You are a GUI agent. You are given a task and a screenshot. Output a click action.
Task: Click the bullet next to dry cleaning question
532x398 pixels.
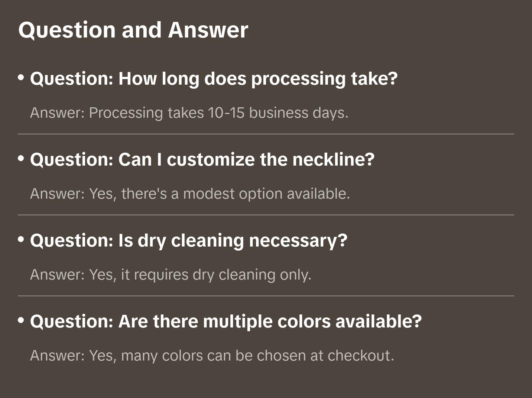[21, 239]
